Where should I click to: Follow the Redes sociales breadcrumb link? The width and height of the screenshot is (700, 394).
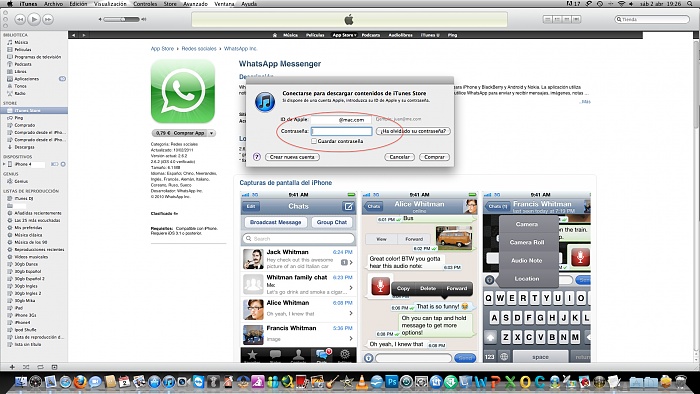tap(199, 49)
